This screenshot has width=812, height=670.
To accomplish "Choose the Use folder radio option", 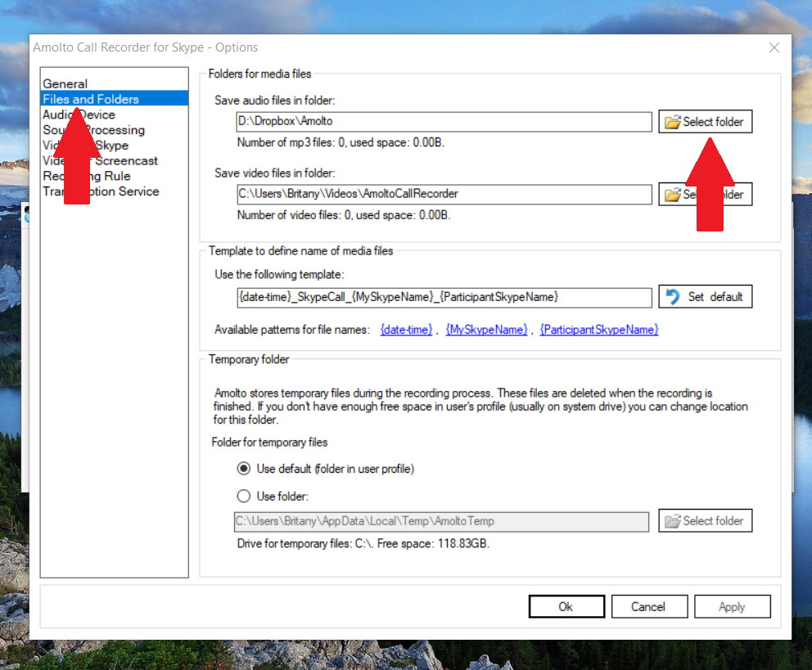I will point(273,497).
